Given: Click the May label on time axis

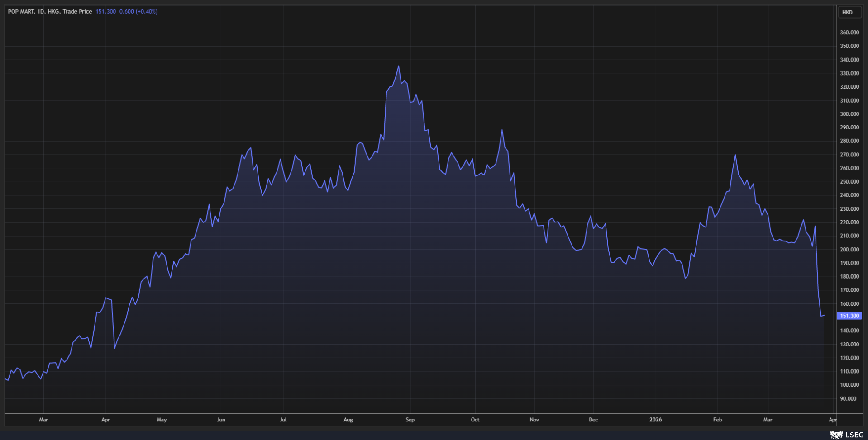Looking at the screenshot, I should point(162,420).
